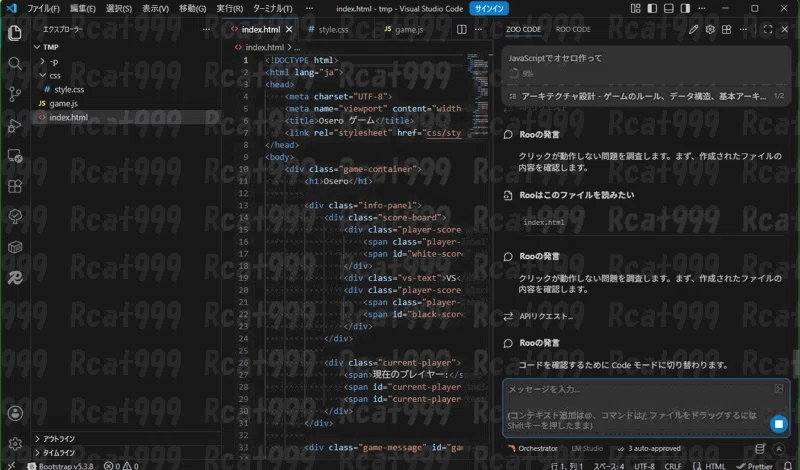Open the 移動(G) menu
This screenshot has width=800, height=470.
pyautogui.click(x=193, y=8)
